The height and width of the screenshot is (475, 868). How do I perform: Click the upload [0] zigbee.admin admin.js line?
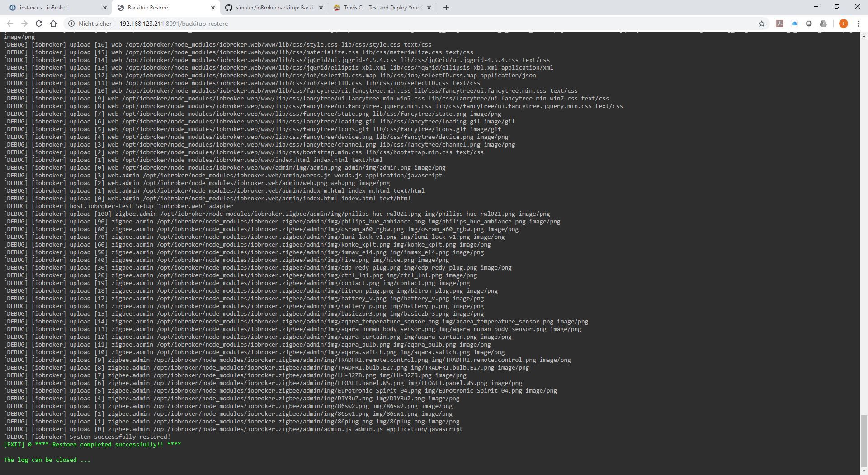pos(233,429)
